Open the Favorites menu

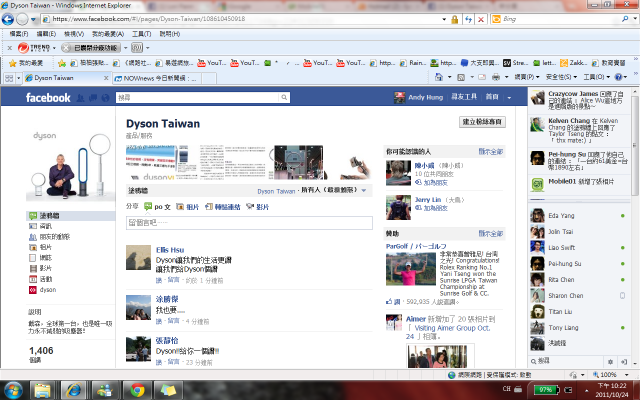(x=108, y=34)
